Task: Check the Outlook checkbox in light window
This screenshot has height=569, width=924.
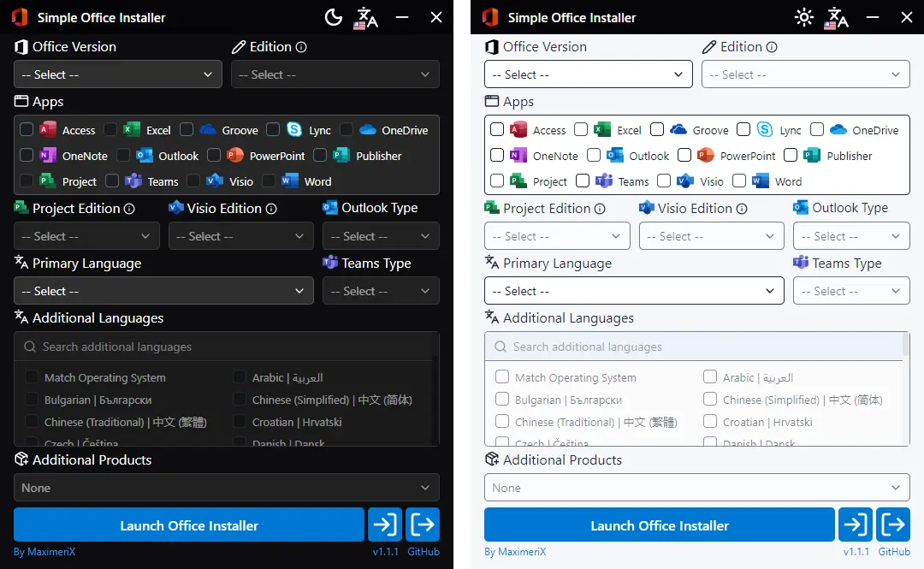Action: point(594,155)
